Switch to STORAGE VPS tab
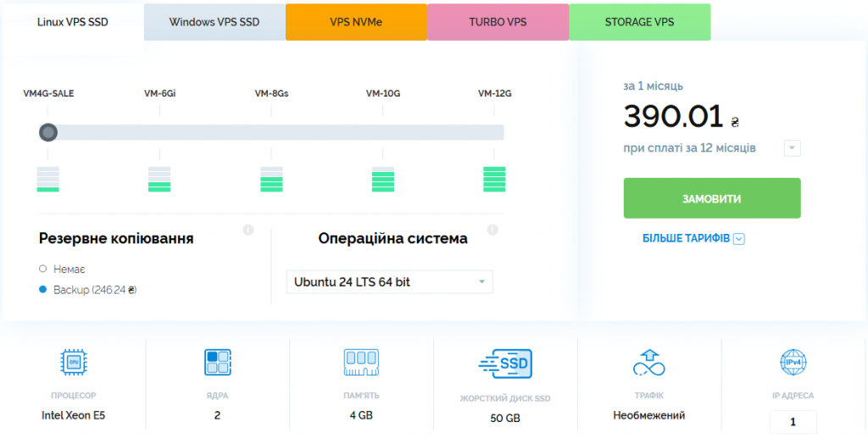868x439 pixels. [x=639, y=22]
